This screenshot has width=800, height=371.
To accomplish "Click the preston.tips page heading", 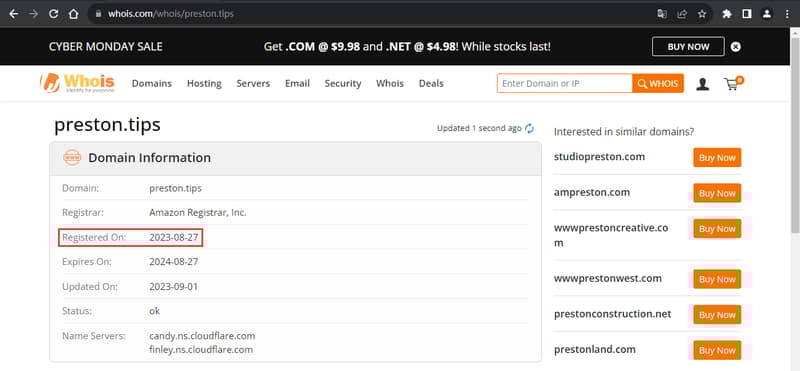I will 107,125.
